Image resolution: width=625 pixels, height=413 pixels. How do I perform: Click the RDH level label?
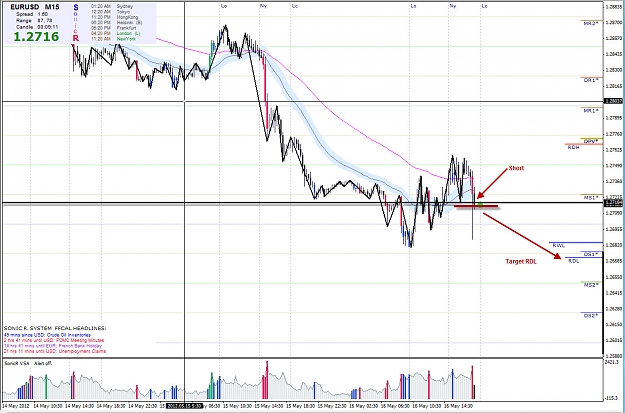tap(574, 147)
